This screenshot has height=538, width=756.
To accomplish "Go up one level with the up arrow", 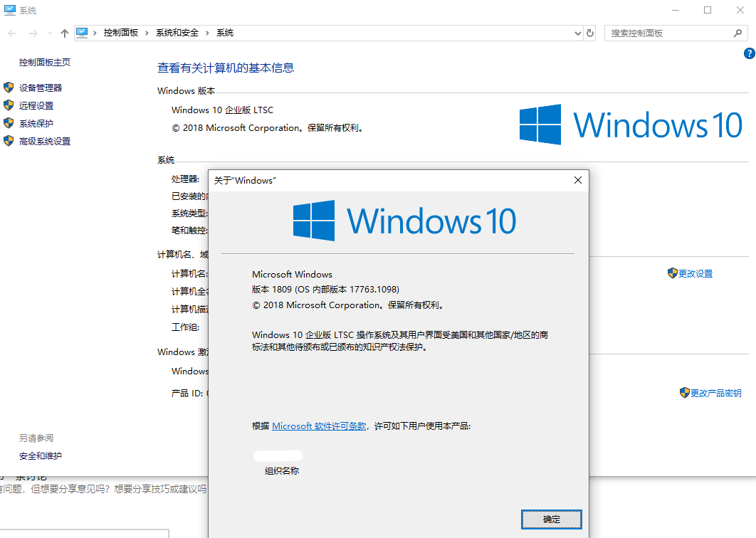I will (65, 33).
